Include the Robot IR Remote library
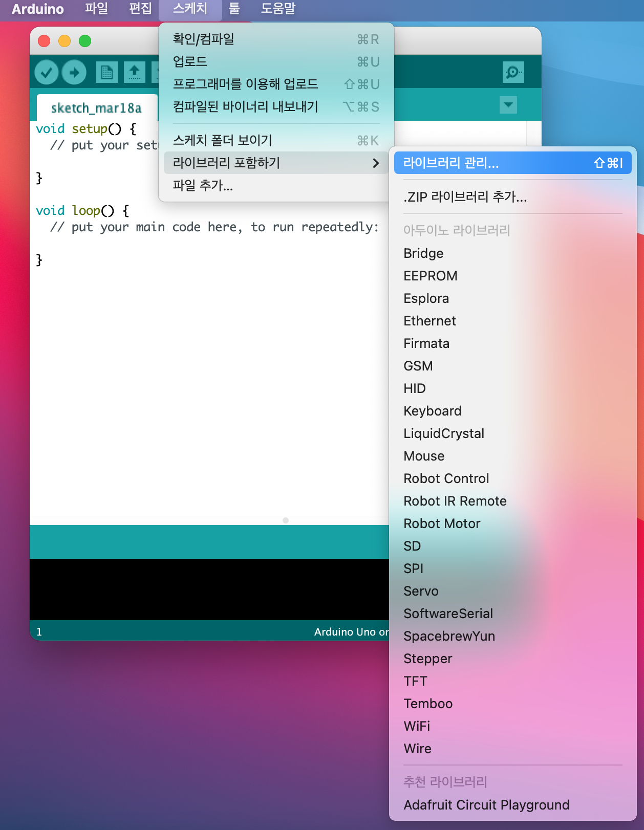 pos(513,501)
